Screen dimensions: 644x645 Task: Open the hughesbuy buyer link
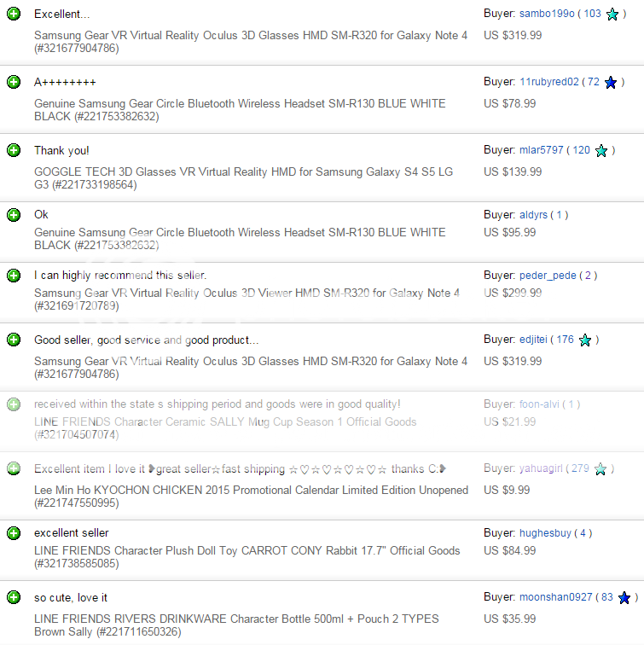(x=545, y=533)
